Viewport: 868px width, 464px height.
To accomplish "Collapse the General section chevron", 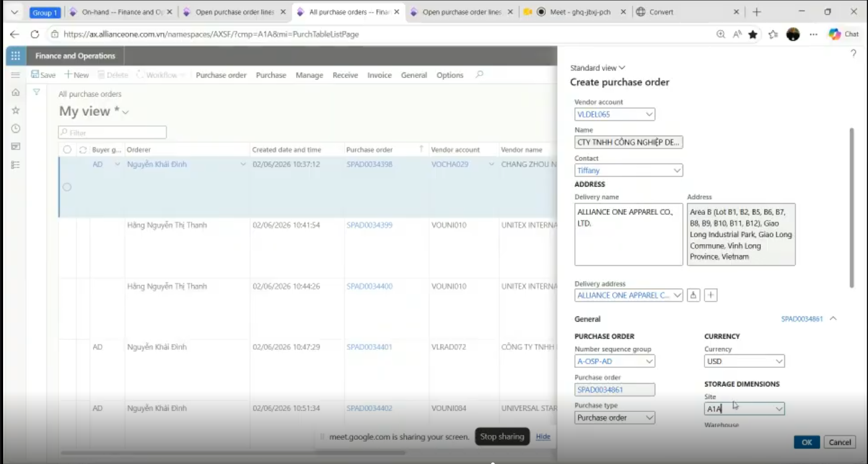I will pos(833,319).
